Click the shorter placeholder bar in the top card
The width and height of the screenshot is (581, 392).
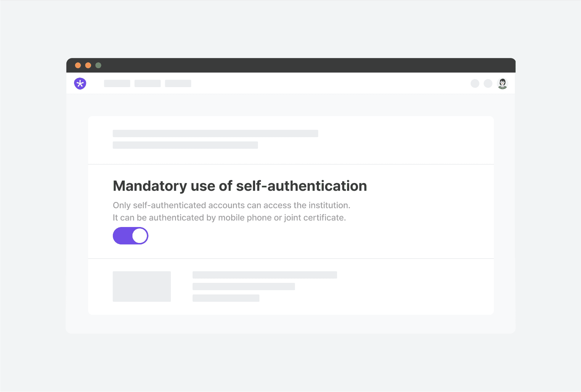[x=185, y=145]
